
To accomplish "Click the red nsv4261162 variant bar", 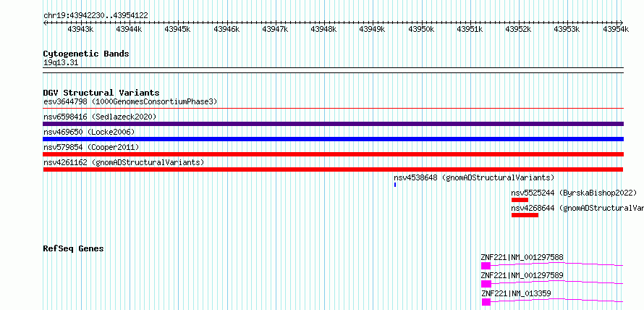I will 333,169.
